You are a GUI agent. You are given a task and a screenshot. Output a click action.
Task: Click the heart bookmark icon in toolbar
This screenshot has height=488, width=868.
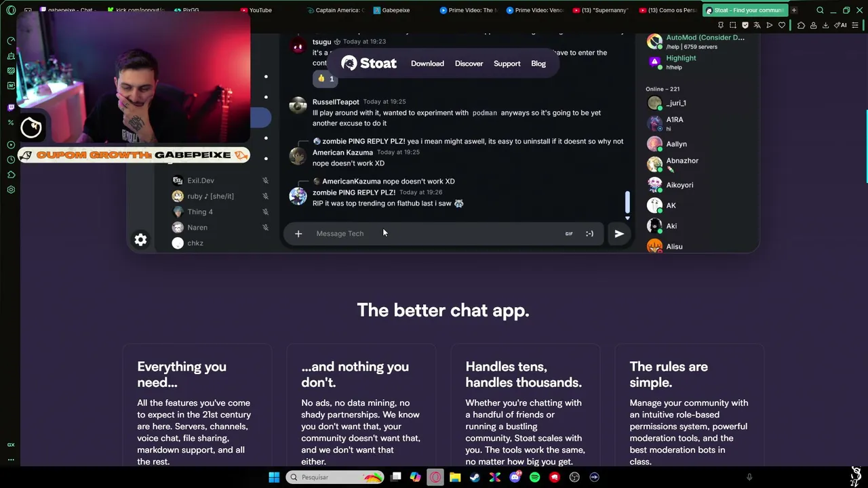782,25
